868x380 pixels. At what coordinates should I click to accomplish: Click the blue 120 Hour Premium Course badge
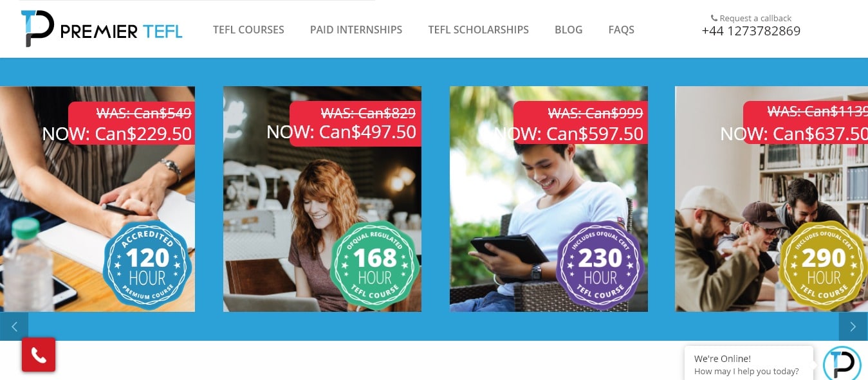(x=147, y=266)
